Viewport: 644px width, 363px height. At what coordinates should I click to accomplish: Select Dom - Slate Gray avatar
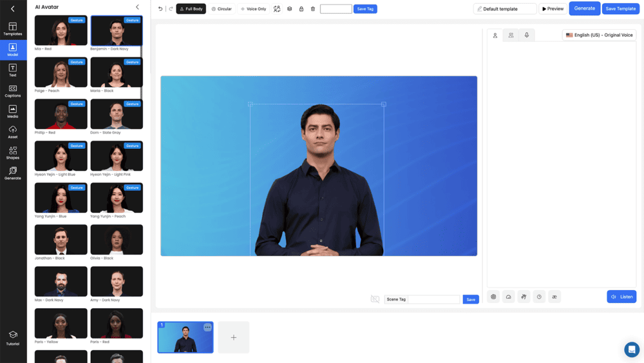pos(117,114)
